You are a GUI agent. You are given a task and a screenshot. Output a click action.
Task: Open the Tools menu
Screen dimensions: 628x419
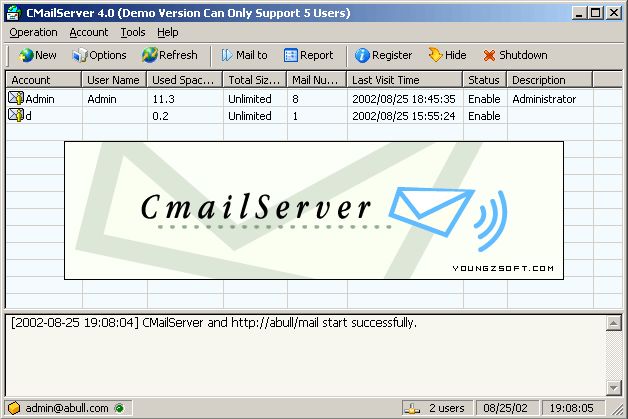(133, 32)
